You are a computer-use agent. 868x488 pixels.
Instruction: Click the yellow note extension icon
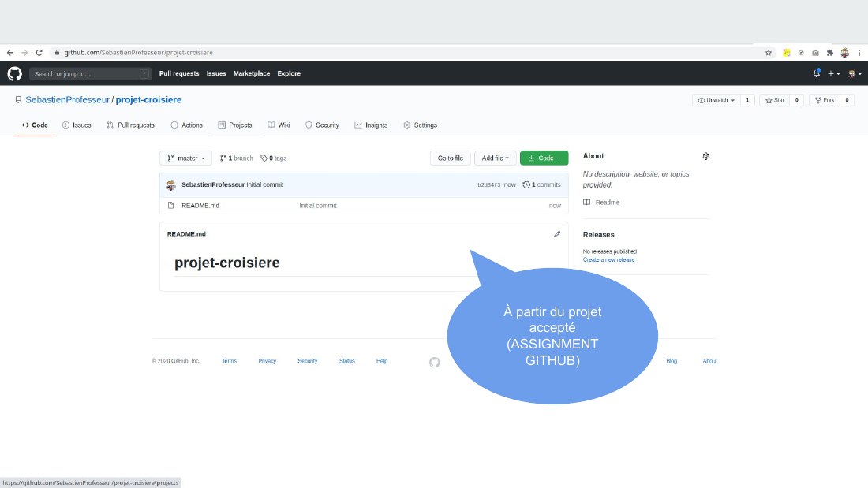786,53
